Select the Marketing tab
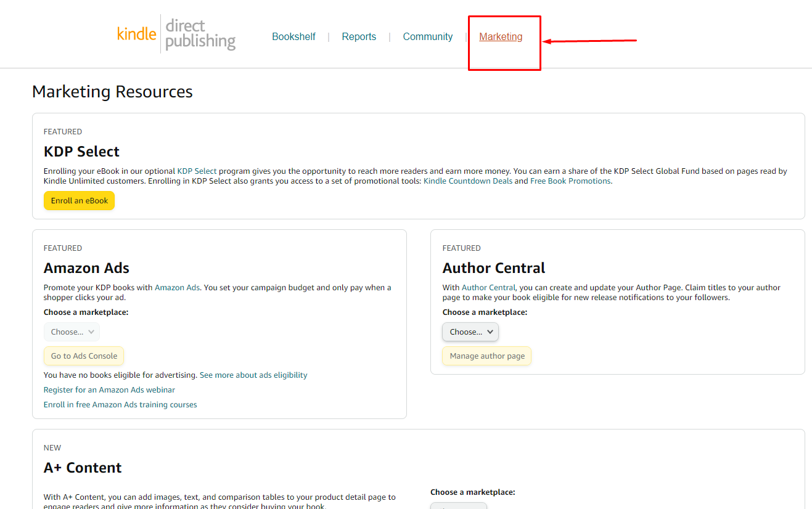Viewport: 812px width, 509px height. (x=501, y=37)
